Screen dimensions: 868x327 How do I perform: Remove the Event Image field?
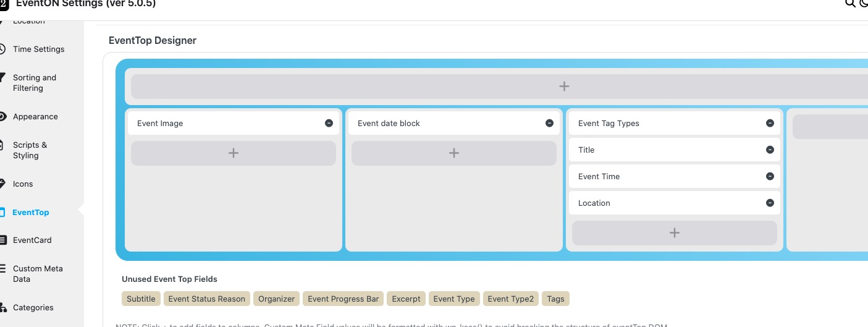click(x=329, y=123)
